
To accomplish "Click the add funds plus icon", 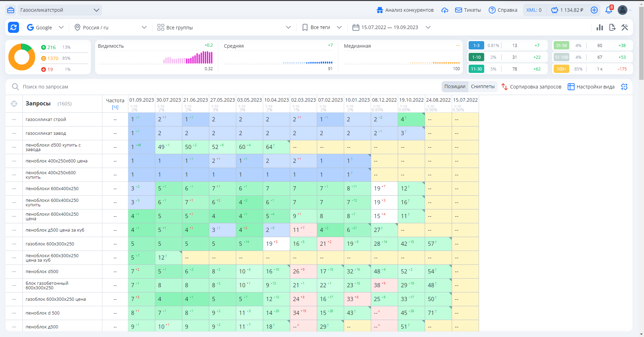I will tap(594, 10).
